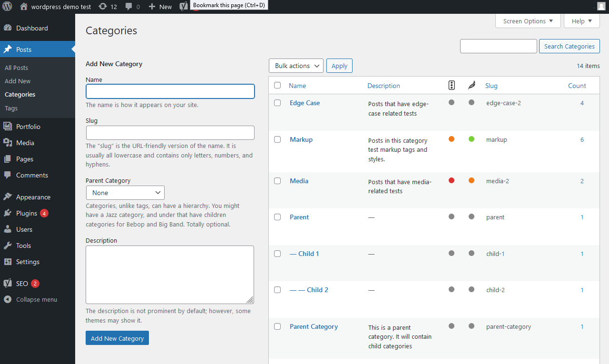Open All Posts from the sidebar

point(16,68)
